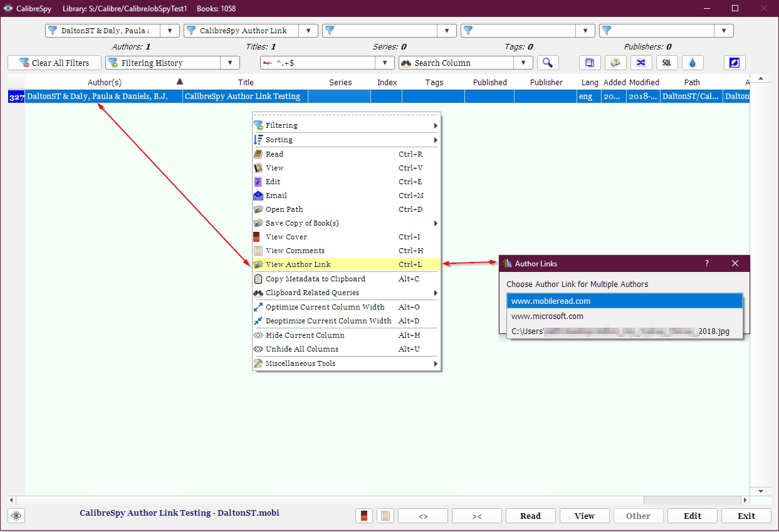Sort by the Author(s) column header
779x532 pixels.
pyautogui.click(x=104, y=82)
